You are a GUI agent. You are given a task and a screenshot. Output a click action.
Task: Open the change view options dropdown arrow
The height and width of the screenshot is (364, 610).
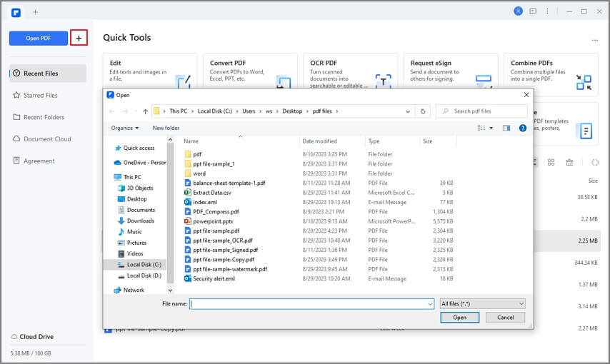(491, 128)
